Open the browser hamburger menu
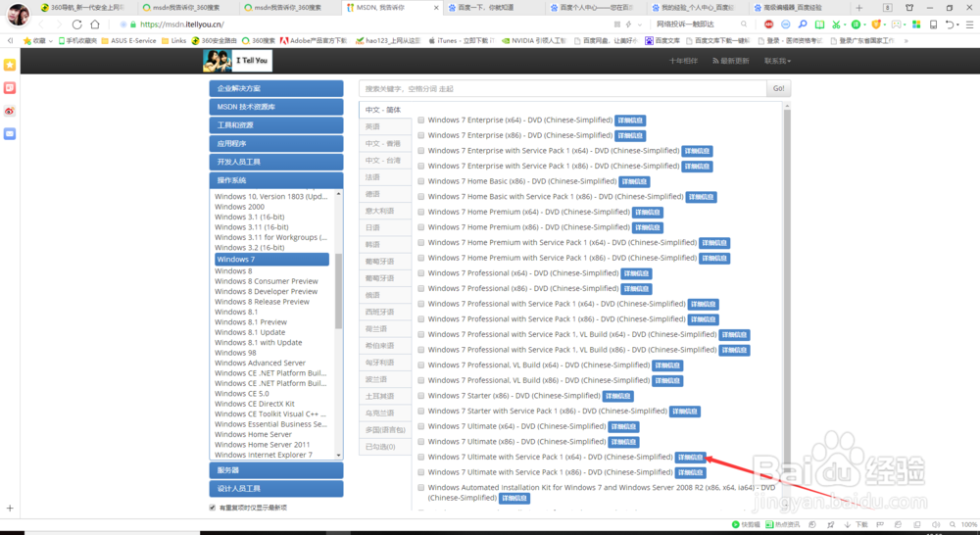 coord(969,24)
